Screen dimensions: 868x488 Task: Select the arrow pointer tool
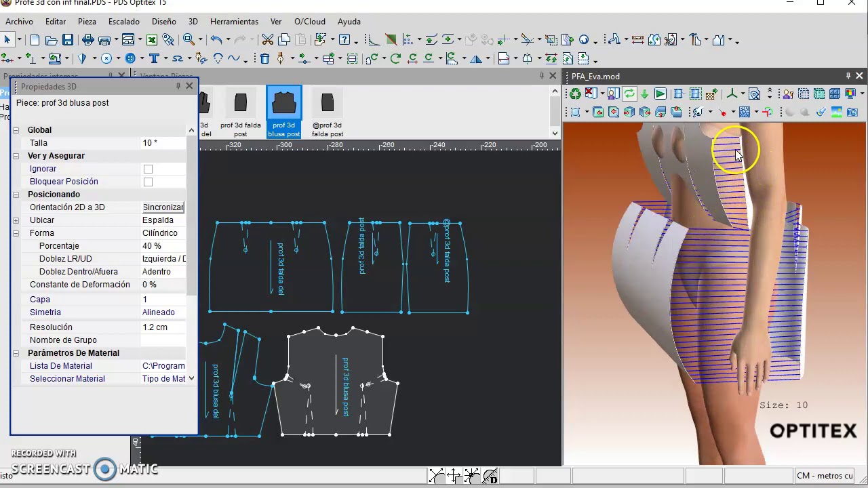[7, 40]
